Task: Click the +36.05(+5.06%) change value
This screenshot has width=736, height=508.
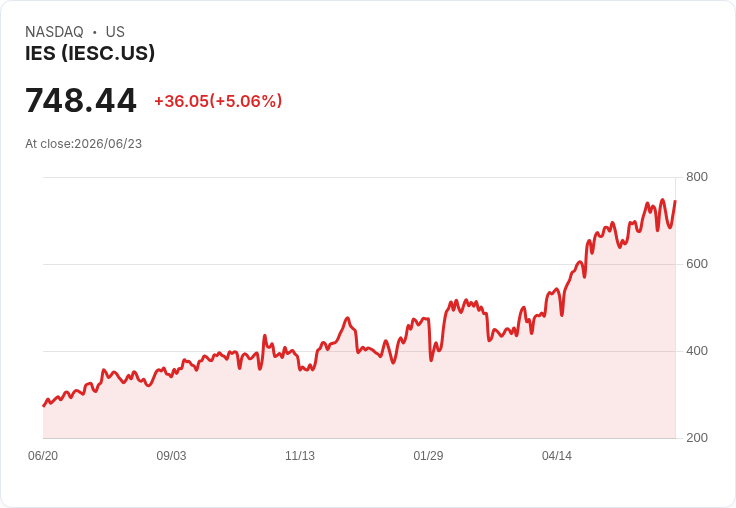Action: coord(218,100)
